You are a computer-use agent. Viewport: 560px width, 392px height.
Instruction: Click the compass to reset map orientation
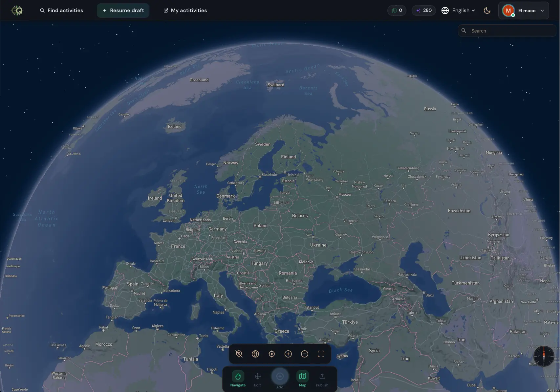(x=544, y=356)
